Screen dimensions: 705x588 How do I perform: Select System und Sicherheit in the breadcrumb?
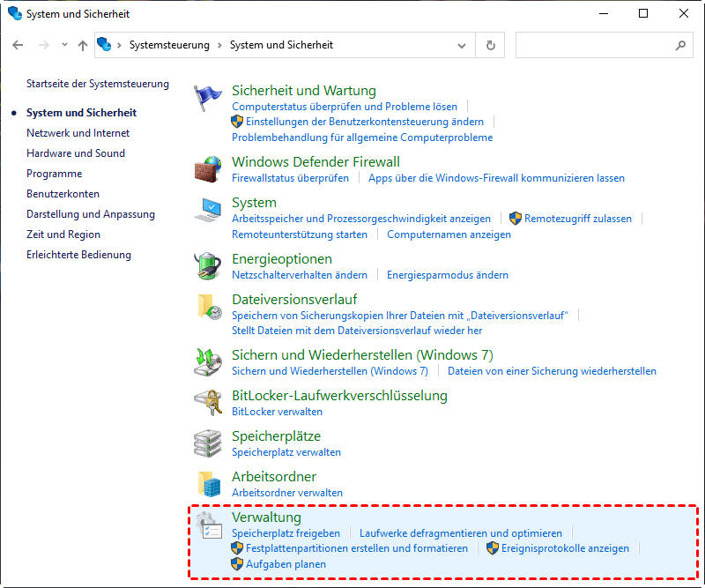coord(281,45)
